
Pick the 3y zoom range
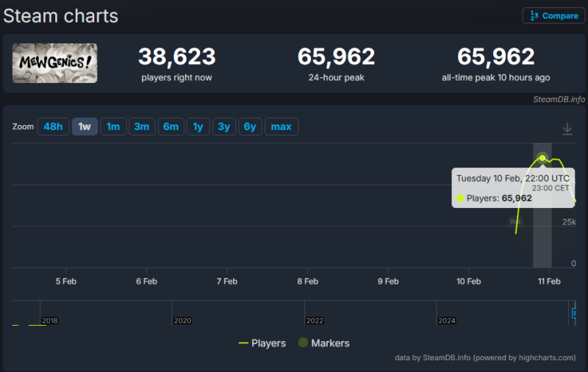click(x=224, y=126)
